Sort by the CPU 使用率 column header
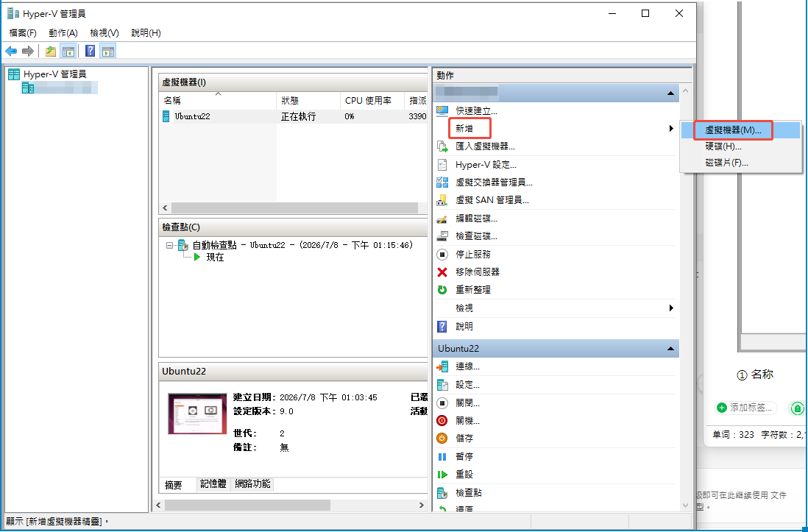Viewport: 808px width, 532px height. point(372,101)
